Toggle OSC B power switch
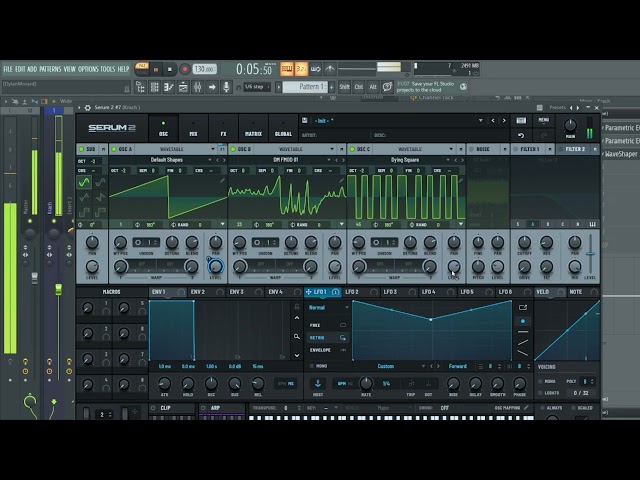 coord(233,149)
